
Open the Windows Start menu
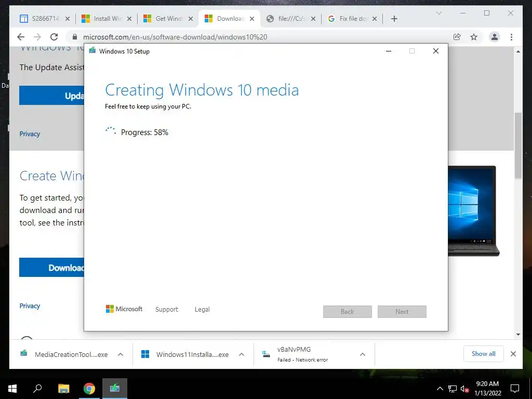[x=12, y=389]
